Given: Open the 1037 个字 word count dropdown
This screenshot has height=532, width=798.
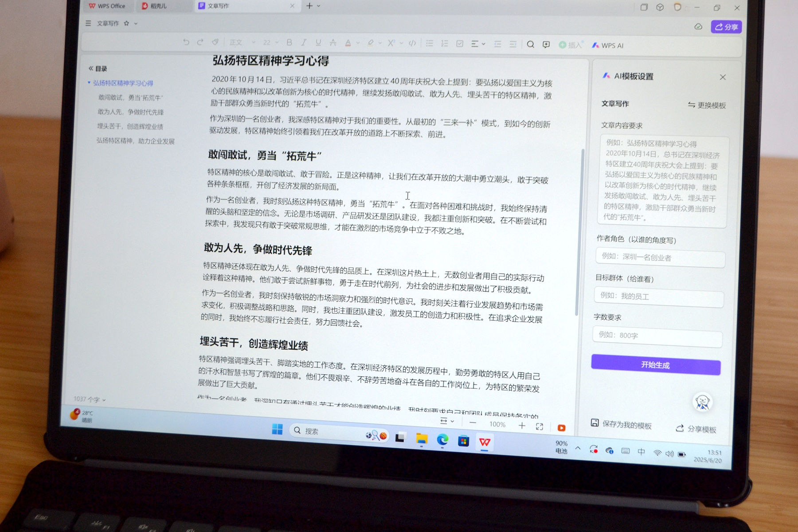Looking at the screenshot, I should pos(90,399).
